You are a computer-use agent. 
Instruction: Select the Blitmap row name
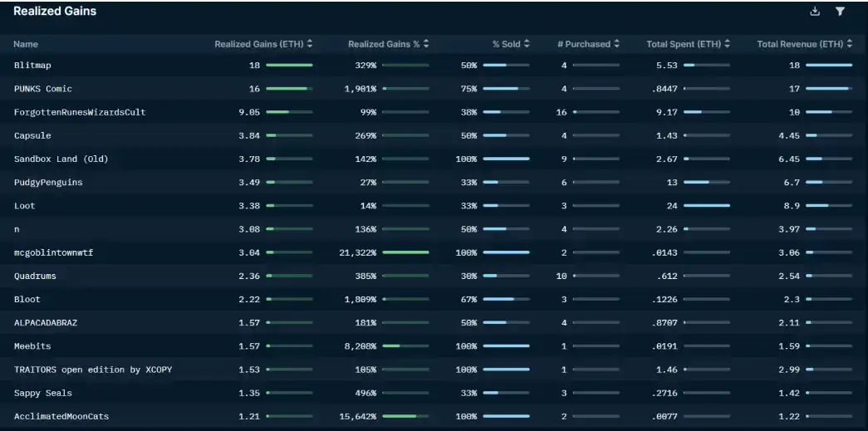[x=32, y=66]
